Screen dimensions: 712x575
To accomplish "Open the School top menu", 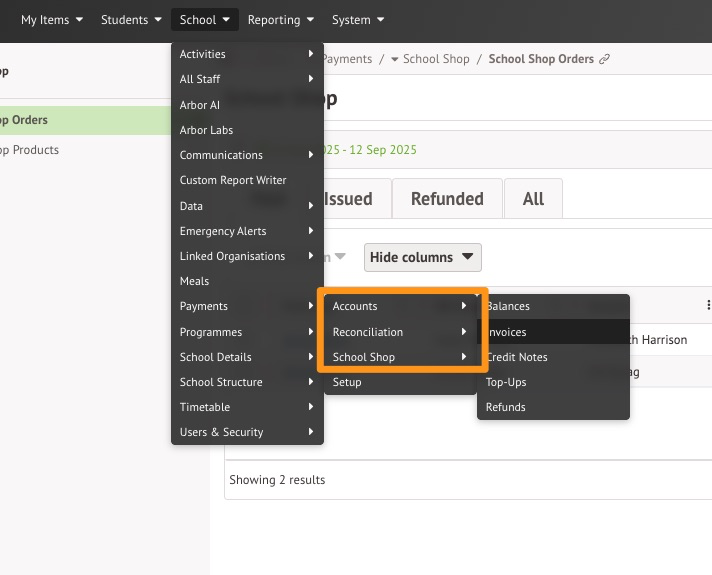I will [x=205, y=20].
